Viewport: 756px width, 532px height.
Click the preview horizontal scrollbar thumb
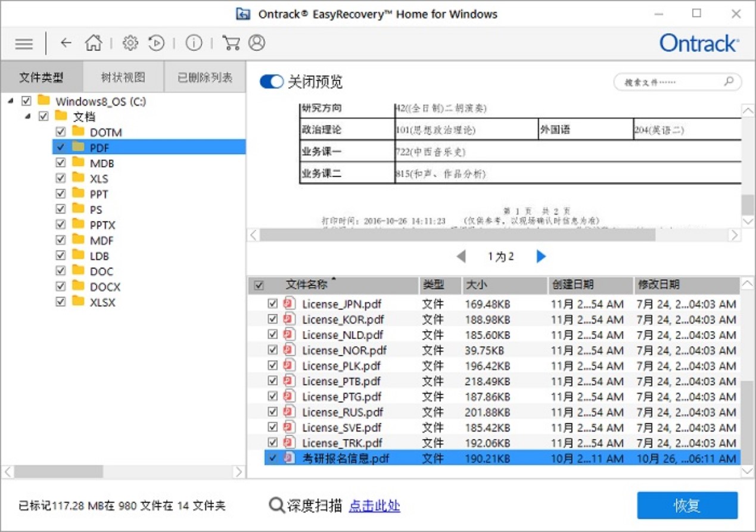pos(458,235)
